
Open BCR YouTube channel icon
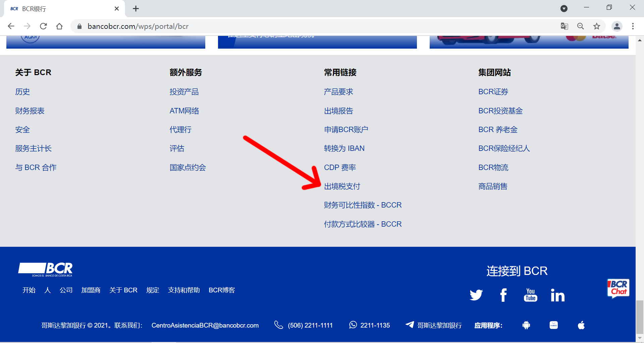pos(530,295)
